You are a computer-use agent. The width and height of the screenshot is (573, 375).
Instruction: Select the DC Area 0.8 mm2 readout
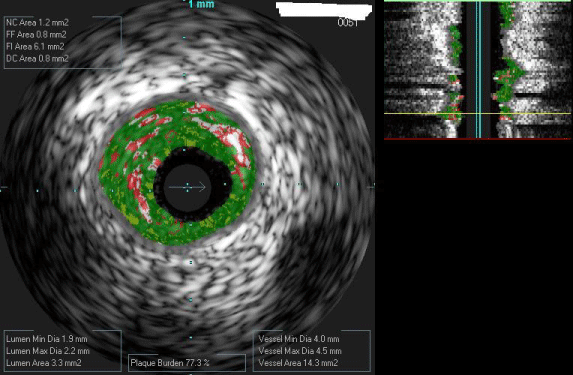(x=37, y=58)
